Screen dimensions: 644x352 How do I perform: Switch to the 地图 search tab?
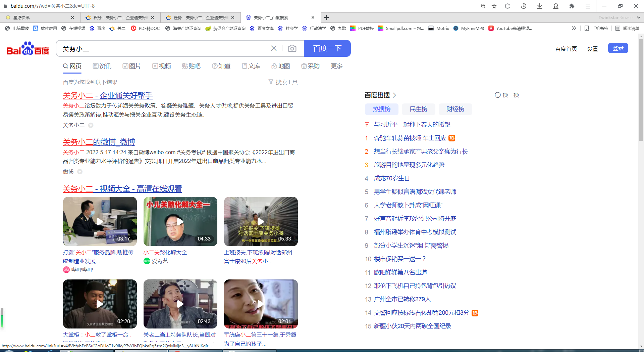click(x=280, y=66)
